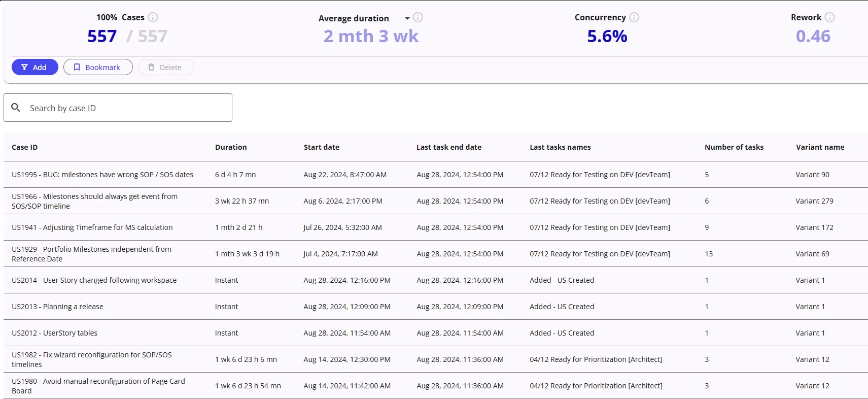
Task: Open case US1995 milestones bug row
Action: (102, 175)
